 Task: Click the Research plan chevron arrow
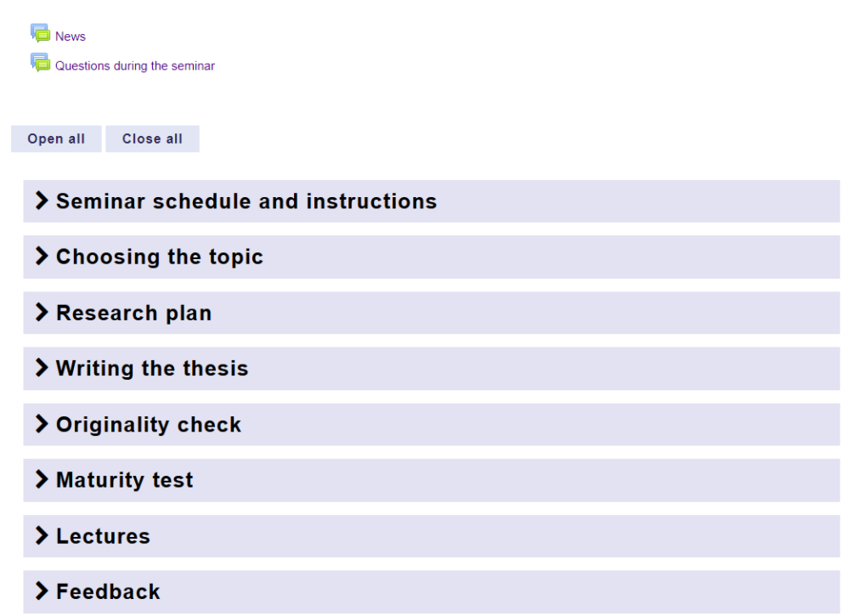point(40,314)
